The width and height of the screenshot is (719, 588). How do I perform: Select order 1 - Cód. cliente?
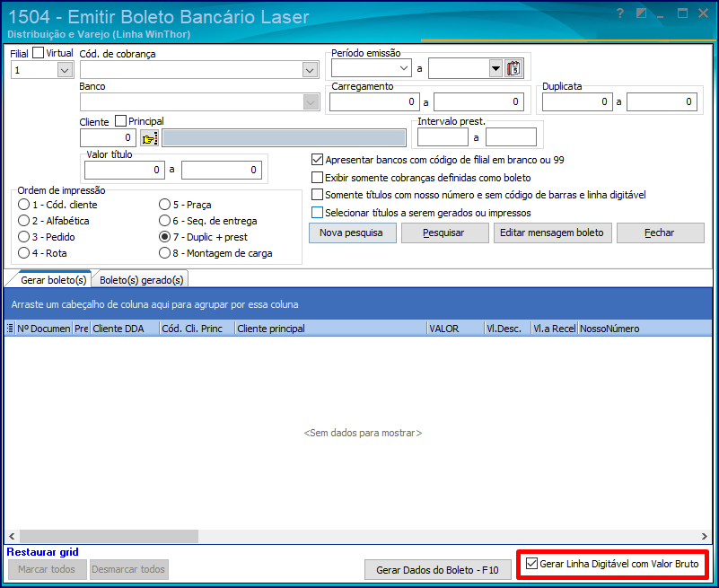[x=24, y=205]
